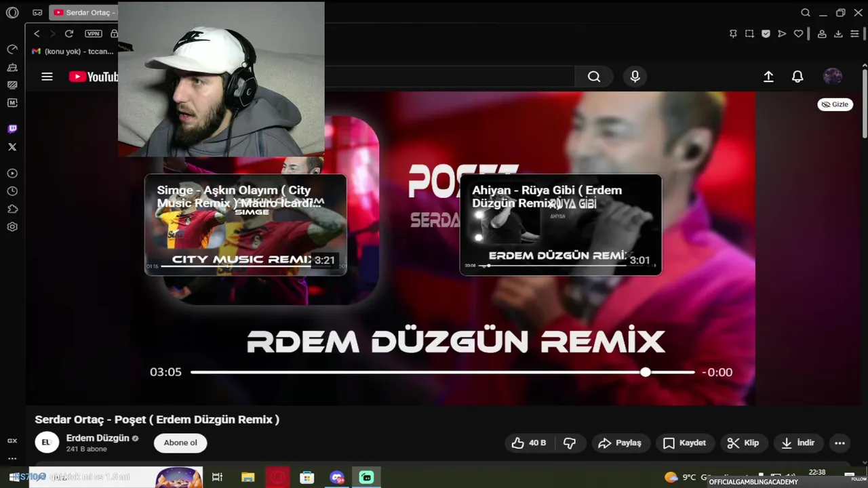
Task: Open Microsoft Store on the taskbar
Action: pyautogui.click(x=307, y=477)
